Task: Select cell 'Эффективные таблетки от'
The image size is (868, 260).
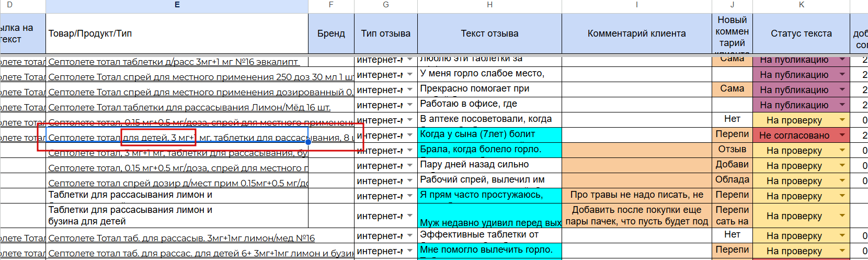Action: click(490, 235)
